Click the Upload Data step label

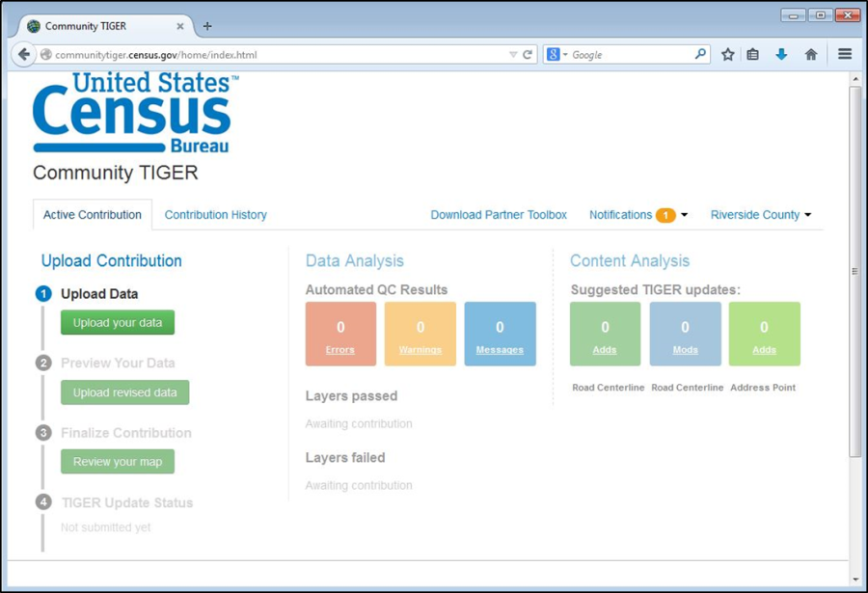click(x=99, y=293)
